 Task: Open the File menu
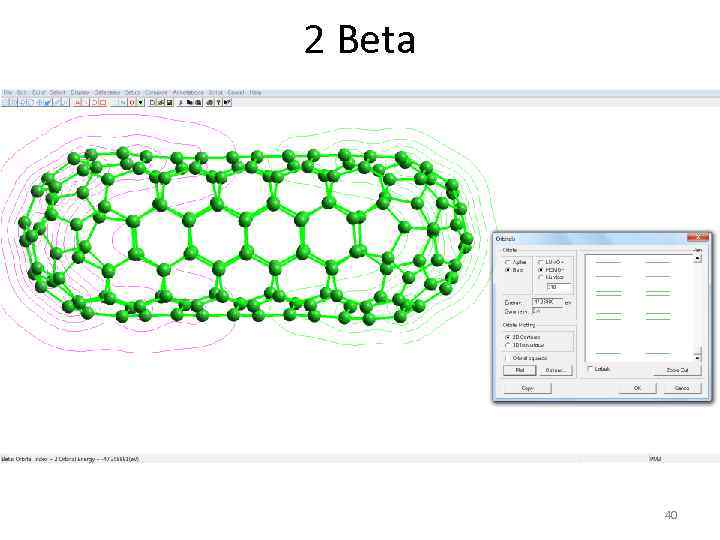coord(7,92)
